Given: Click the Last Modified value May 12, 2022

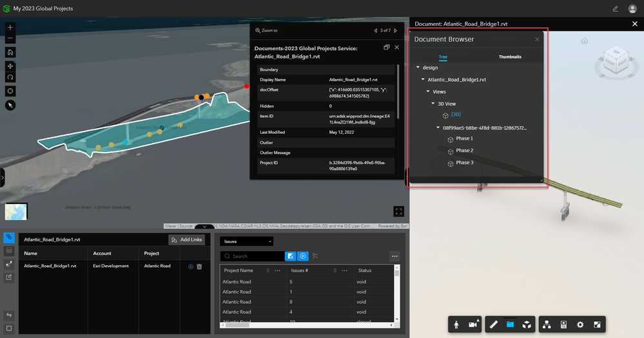Looking at the screenshot, I should pyautogui.click(x=341, y=132).
